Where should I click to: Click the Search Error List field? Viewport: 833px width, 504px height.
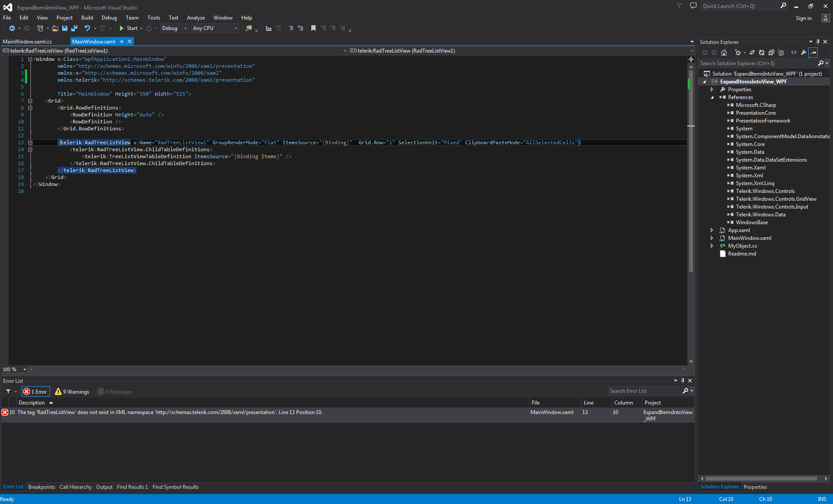coord(644,391)
